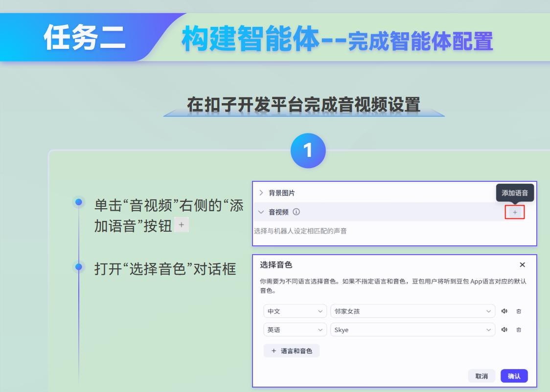The height and width of the screenshot is (392, 550).
Task: Click the 语言和音色 add button
Action: pyautogui.click(x=292, y=350)
